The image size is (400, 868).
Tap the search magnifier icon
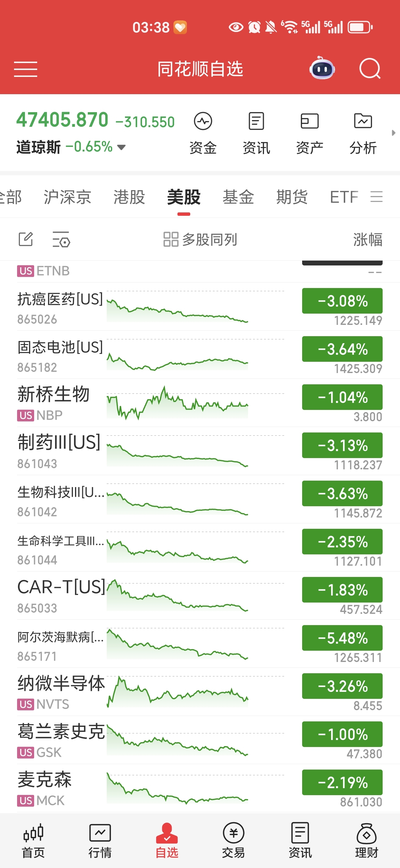[370, 69]
